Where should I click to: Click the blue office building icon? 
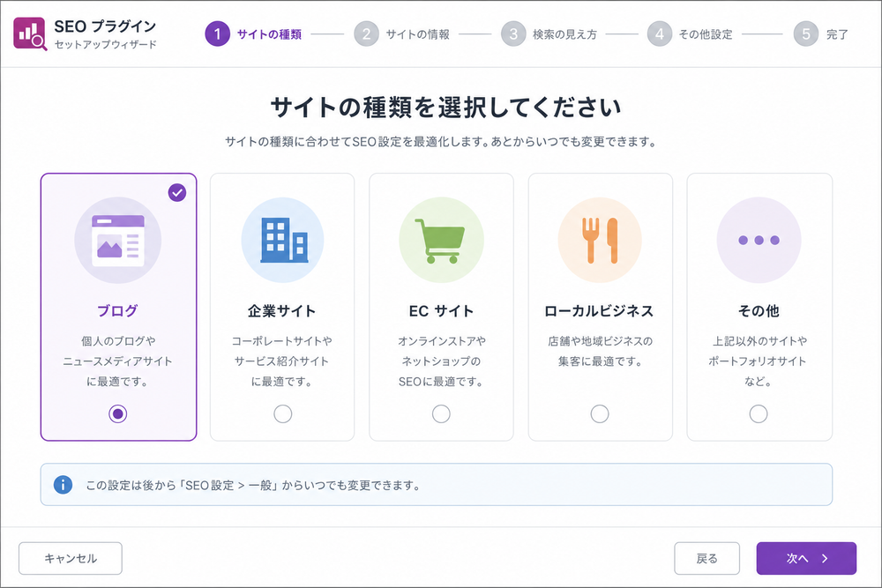[x=282, y=240]
